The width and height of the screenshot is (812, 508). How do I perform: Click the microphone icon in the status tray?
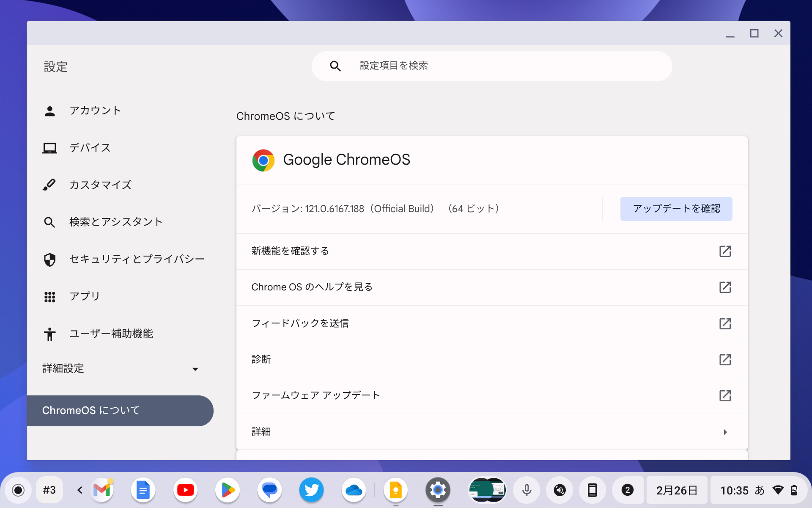[526, 490]
